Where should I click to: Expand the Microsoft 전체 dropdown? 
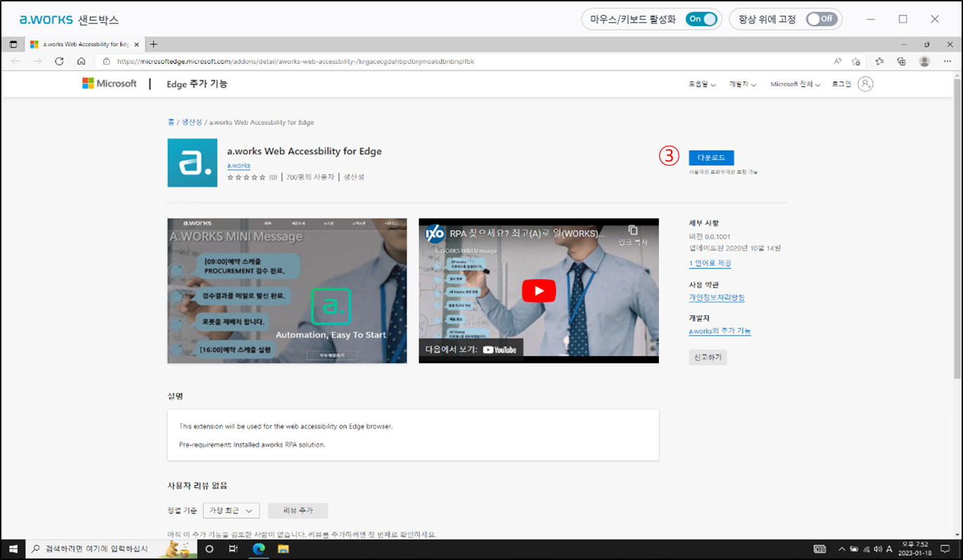click(x=795, y=84)
